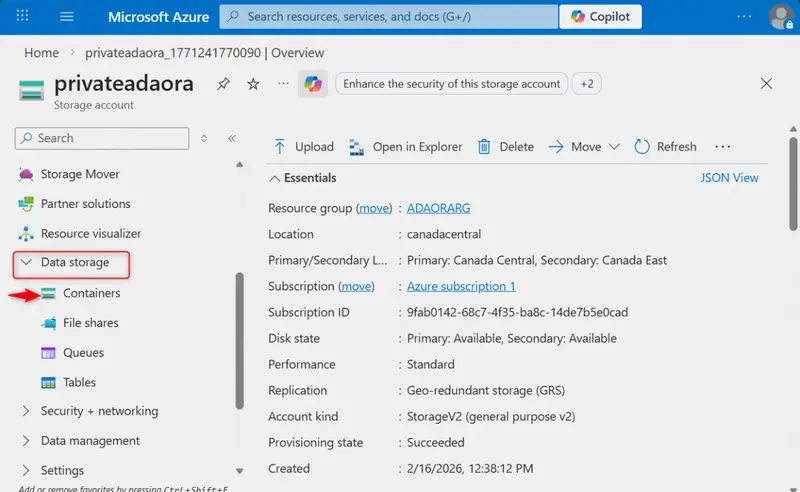Open more actions ellipsis beside the star
Image resolution: width=800 pixels, height=492 pixels.
tap(283, 84)
